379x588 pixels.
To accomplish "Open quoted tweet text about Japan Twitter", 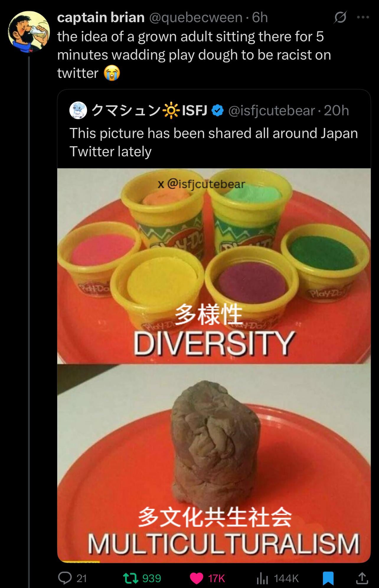I will click(x=213, y=142).
